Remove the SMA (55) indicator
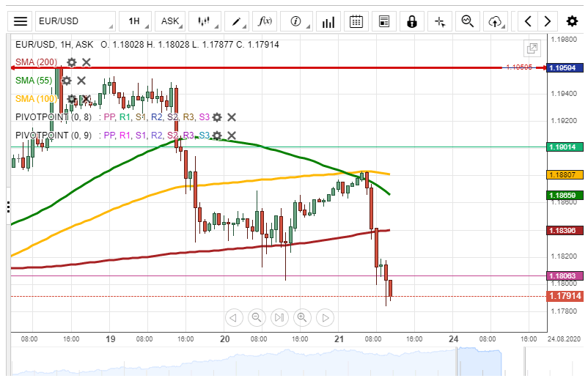The height and width of the screenshot is (381, 588). click(x=81, y=81)
